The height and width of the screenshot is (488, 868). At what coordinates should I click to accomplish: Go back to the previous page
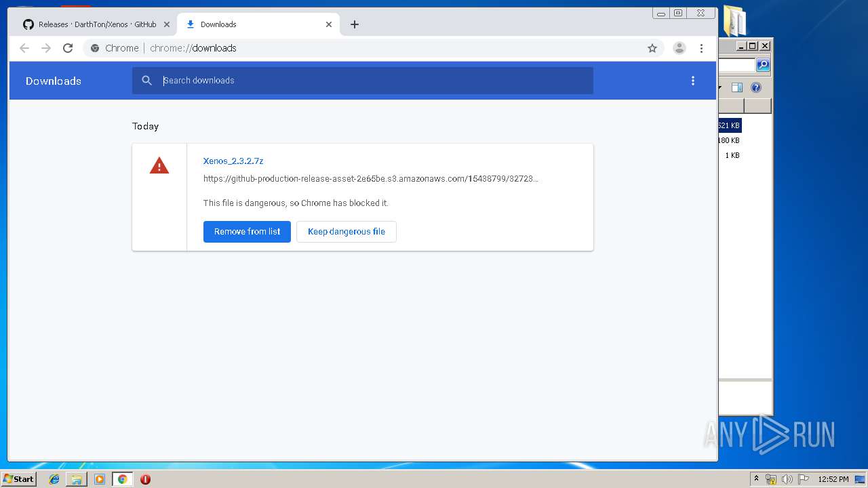(24, 48)
